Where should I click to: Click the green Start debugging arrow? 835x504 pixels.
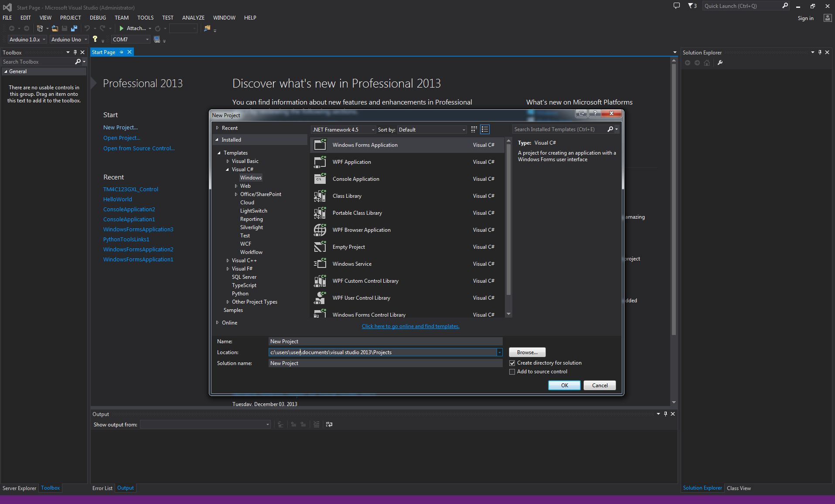(x=122, y=28)
